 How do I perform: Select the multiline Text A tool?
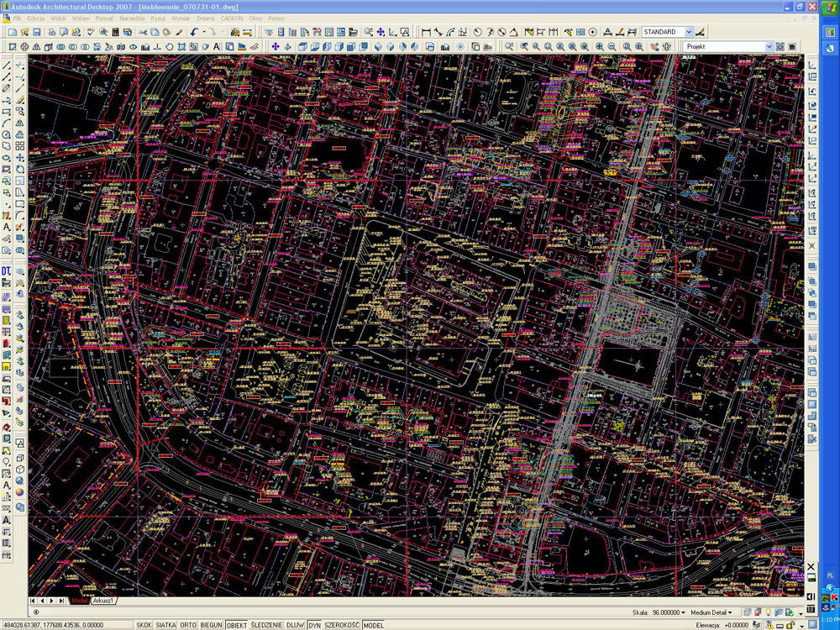(7, 228)
